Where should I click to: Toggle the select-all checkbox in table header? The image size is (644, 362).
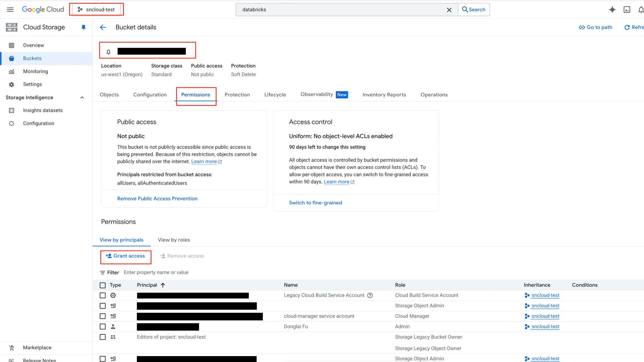point(103,285)
